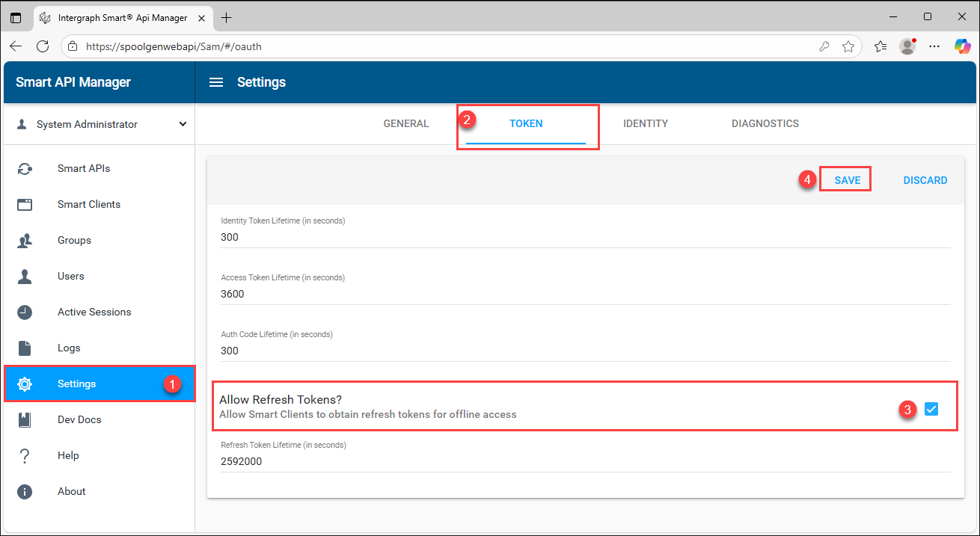Click the Access Token Lifetime field

tap(585, 294)
